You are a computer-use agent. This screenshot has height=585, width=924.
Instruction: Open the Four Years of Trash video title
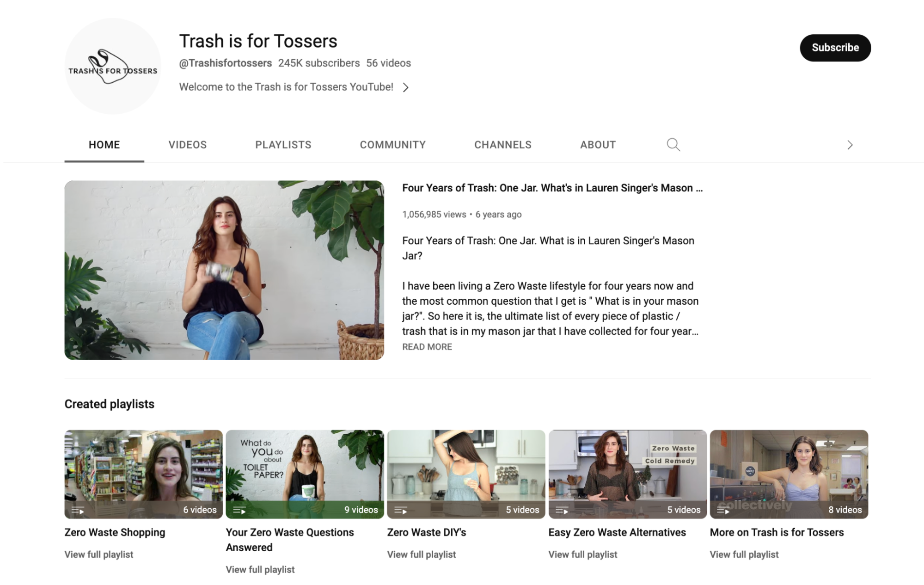pos(552,188)
